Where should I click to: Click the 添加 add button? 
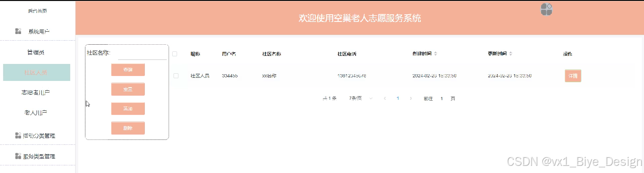[x=128, y=109]
